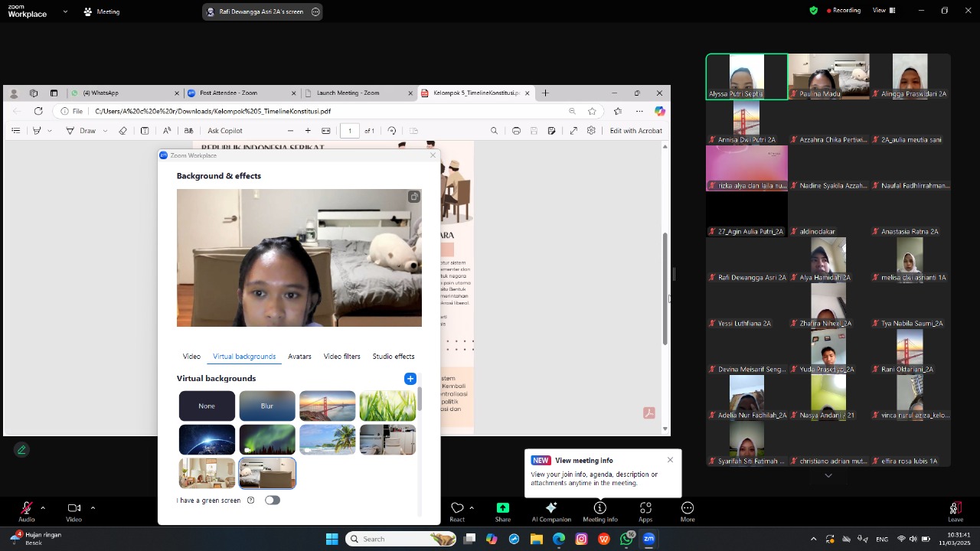This screenshot has width=980, height=551.
Task: Open the Windows Start menu
Action: [332, 539]
